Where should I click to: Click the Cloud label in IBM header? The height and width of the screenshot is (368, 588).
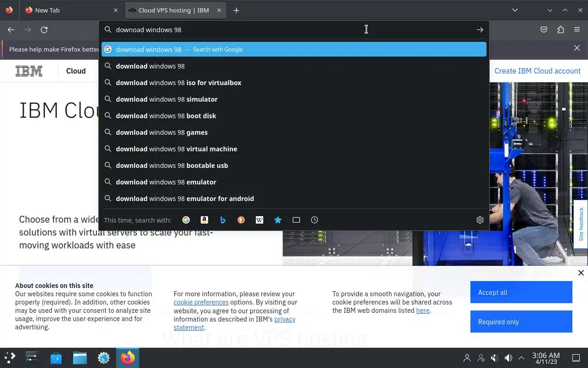(76, 71)
